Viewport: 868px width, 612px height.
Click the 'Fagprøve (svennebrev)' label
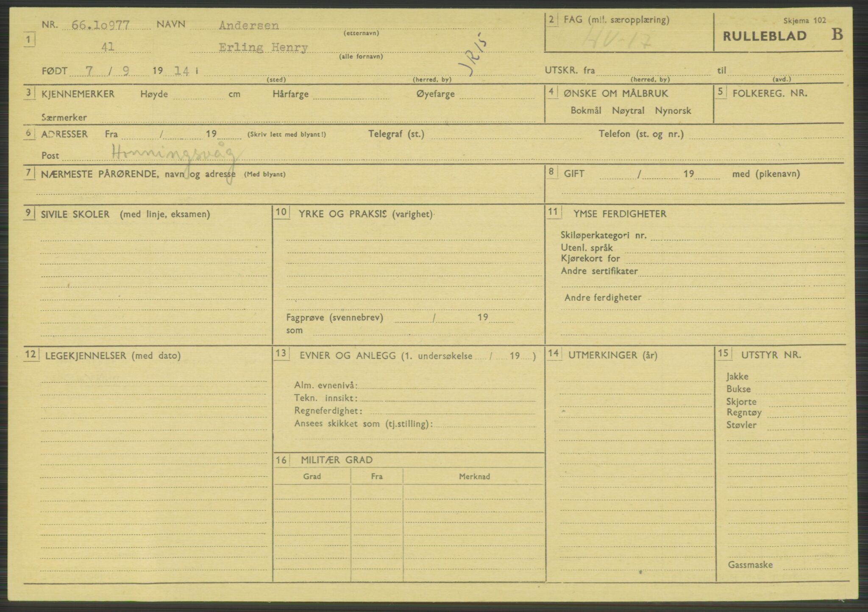335,317
